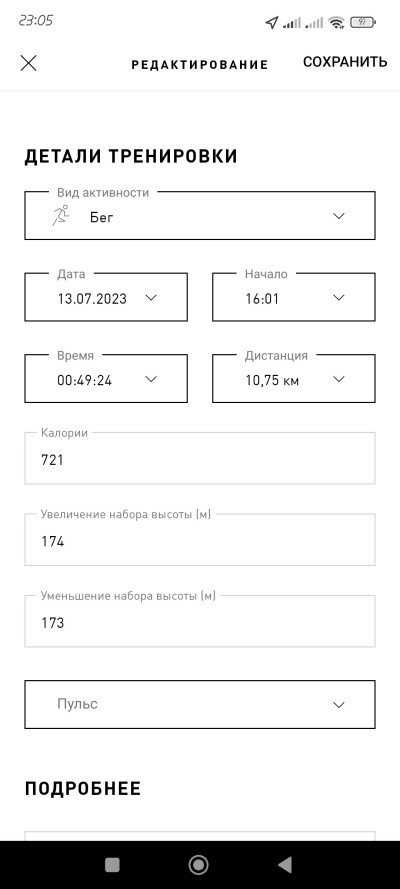Close the edit screen with the X icon
The height and width of the screenshot is (889, 400).
[28, 63]
